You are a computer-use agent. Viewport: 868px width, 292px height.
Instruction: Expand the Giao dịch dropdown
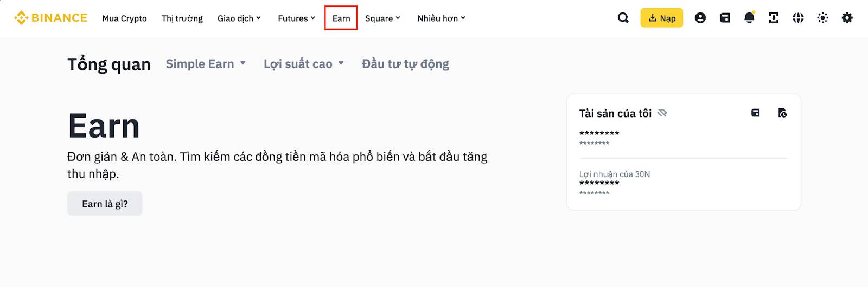pyautogui.click(x=239, y=18)
